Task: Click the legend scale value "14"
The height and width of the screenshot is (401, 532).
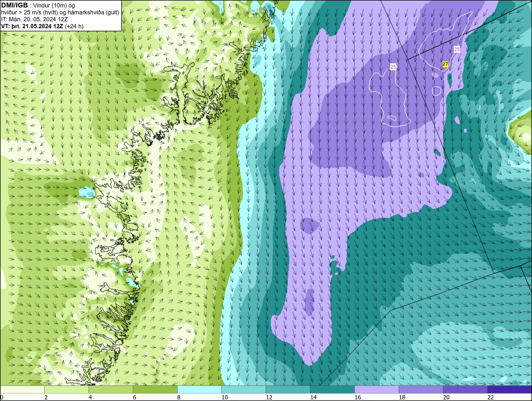Action: tap(313, 397)
